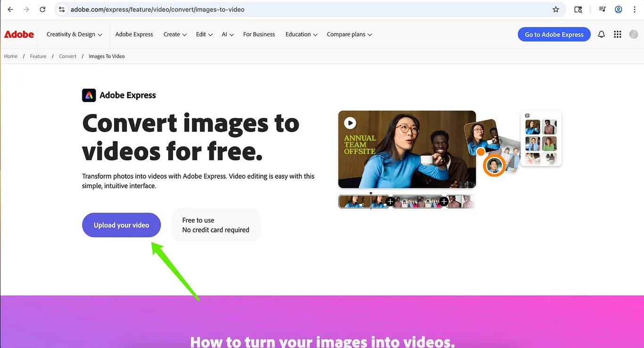Screen dimensions: 644x348
Task: Click the search tabs icon in browser toolbar
Action: 578,9
